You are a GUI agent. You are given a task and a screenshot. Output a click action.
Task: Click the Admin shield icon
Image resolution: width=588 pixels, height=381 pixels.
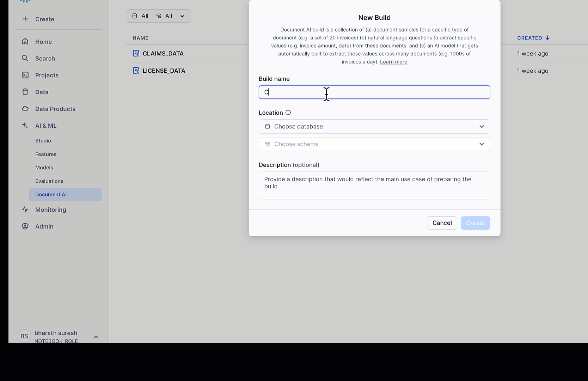click(x=25, y=226)
